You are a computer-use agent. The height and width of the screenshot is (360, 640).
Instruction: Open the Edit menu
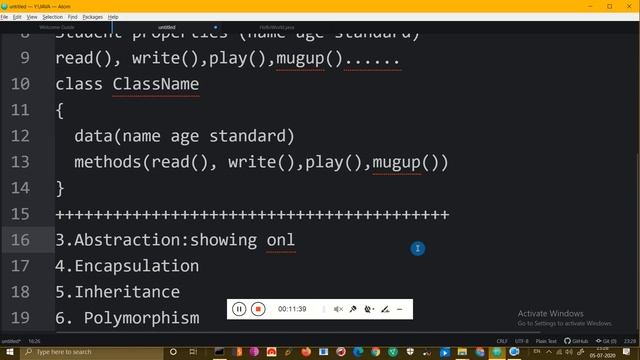point(17,17)
